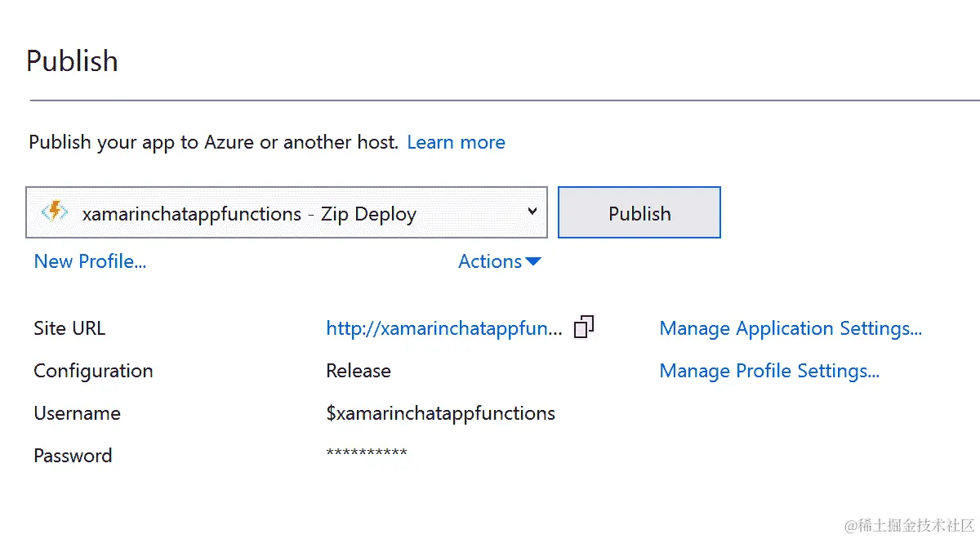Create a New Profile
Image resolution: width=980 pixels, height=539 pixels.
coord(90,261)
